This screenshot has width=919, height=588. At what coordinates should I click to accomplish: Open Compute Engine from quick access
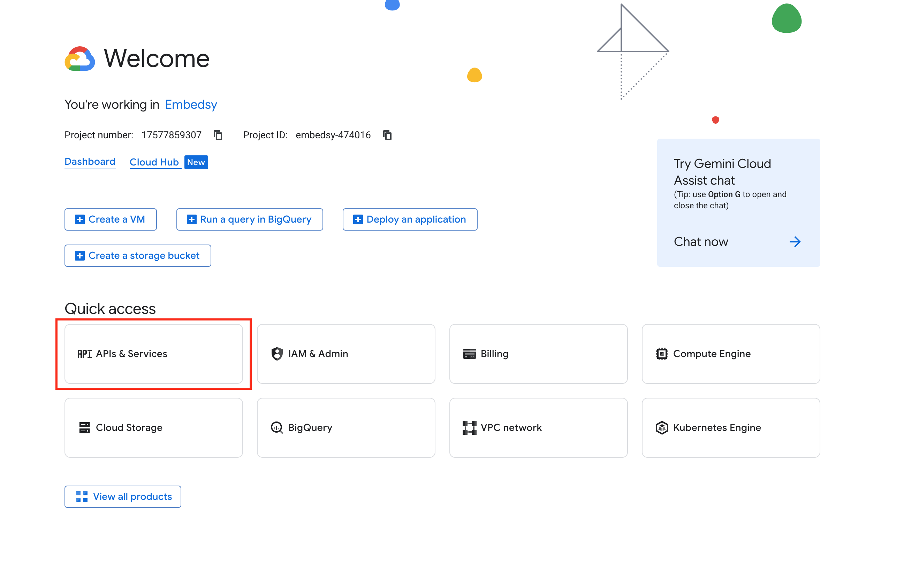pyautogui.click(x=730, y=354)
